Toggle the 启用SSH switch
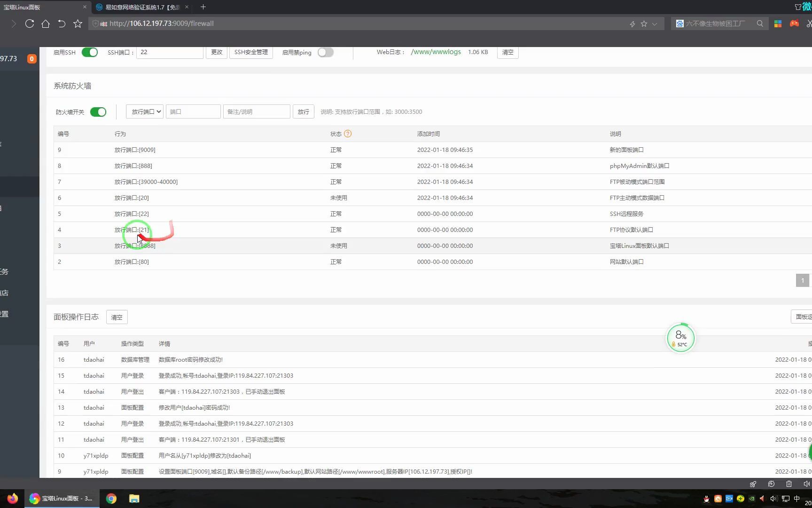 89,52
